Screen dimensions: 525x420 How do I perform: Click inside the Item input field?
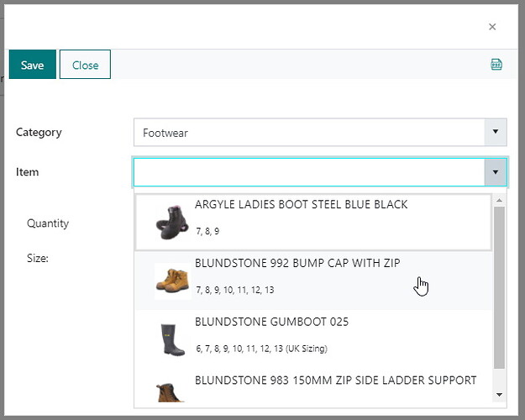click(x=309, y=172)
